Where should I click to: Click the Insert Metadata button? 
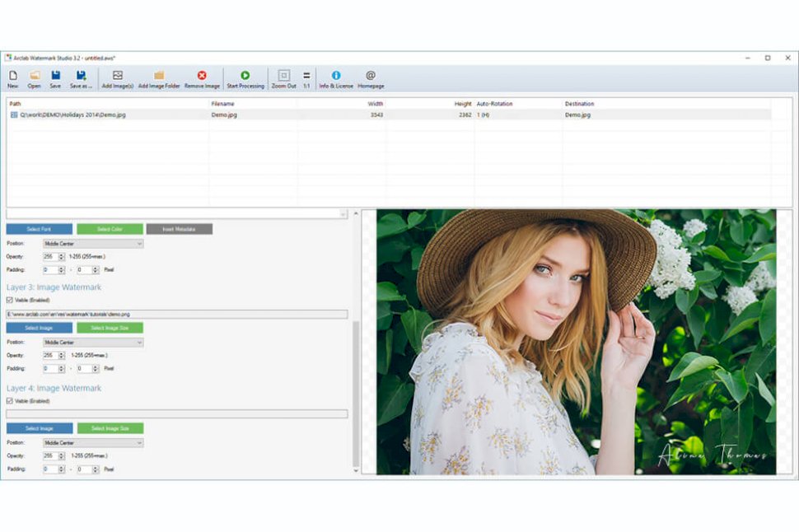[x=180, y=229]
